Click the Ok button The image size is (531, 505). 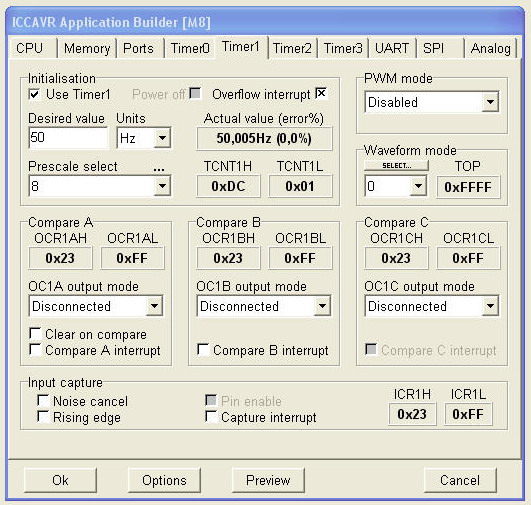60,480
